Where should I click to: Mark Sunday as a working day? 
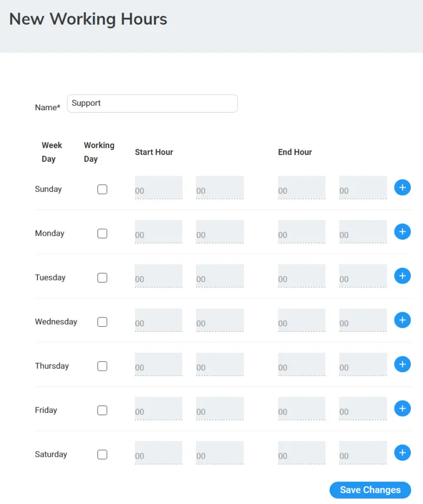click(102, 189)
